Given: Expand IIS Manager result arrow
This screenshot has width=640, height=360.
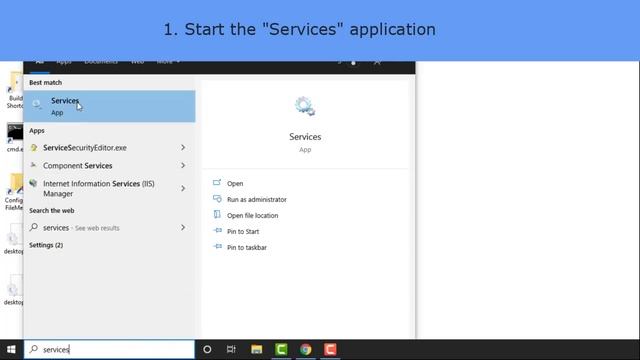Looking at the screenshot, I should [183, 188].
